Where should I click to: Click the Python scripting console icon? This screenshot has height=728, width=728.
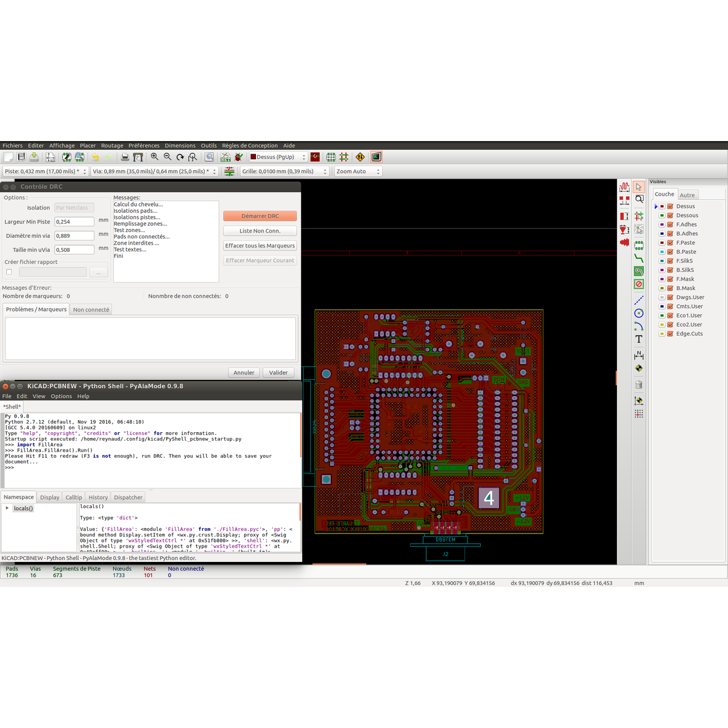(x=376, y=157)
